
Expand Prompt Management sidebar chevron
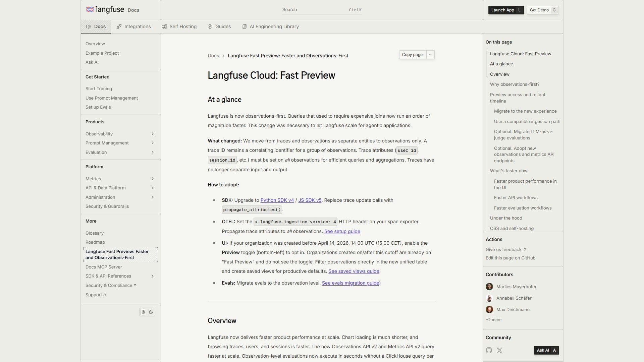pos(153,143)
